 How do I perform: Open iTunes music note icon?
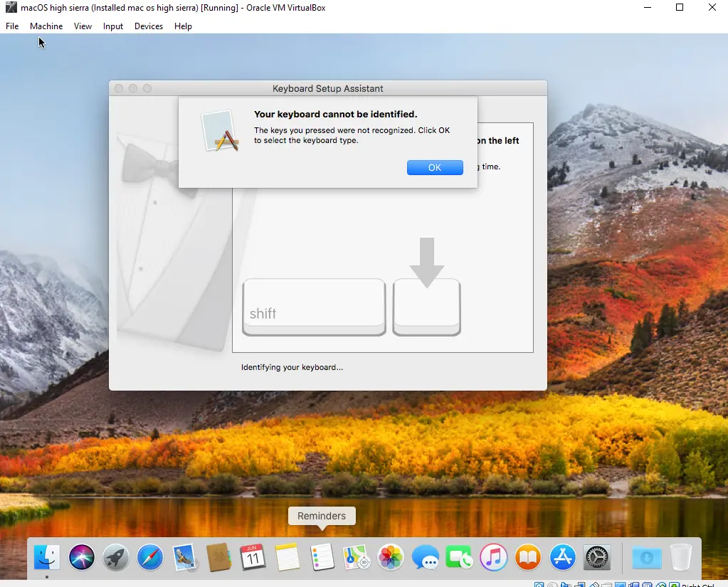click(x=494, y=557)
